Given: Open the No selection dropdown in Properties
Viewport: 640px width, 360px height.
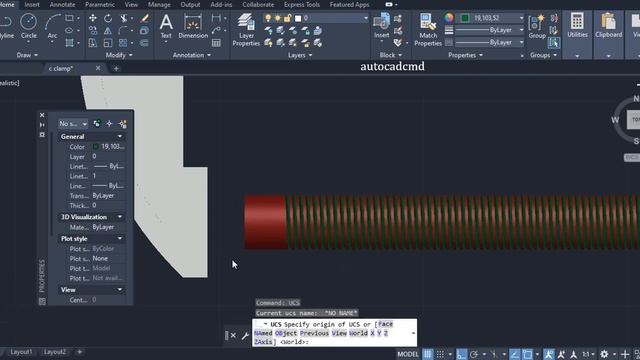Looking at the screenshot, I should pyautogui.click(x=73, y=124).
